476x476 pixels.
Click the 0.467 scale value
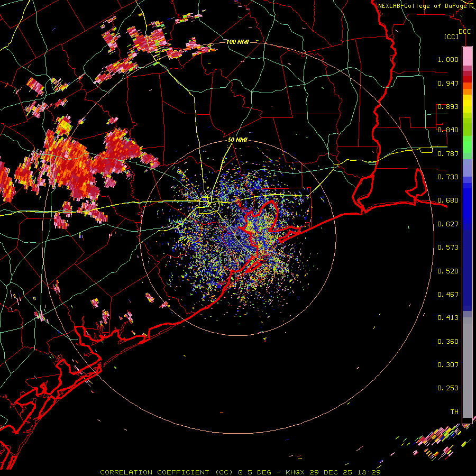pyautogui.click(x=448, y=295)
